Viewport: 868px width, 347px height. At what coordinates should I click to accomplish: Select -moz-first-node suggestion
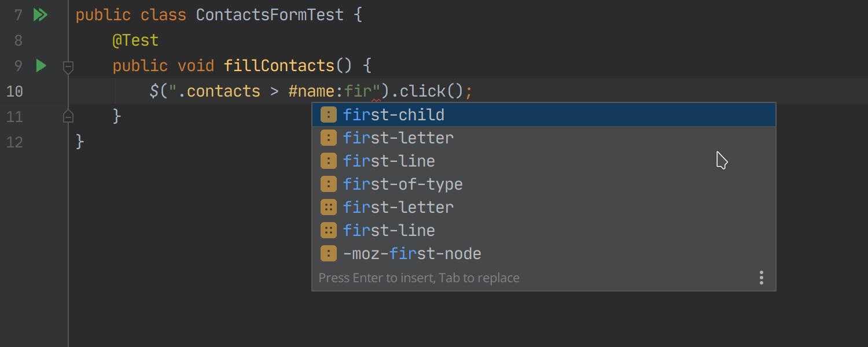tap(544, 253)
